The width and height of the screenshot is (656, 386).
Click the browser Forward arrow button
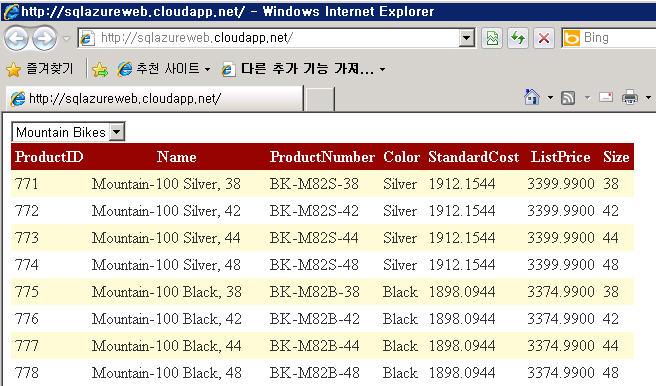[x=44, y=38]
